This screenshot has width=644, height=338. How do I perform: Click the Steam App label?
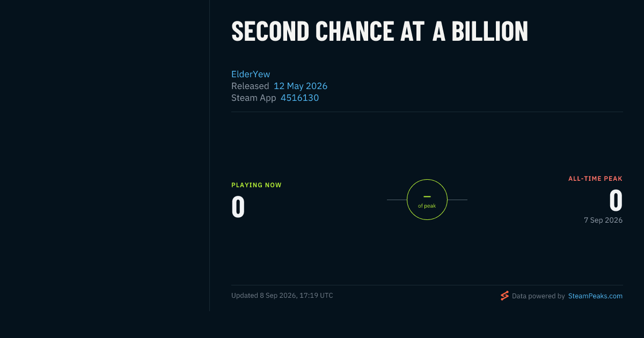click(x=254, y=98)
